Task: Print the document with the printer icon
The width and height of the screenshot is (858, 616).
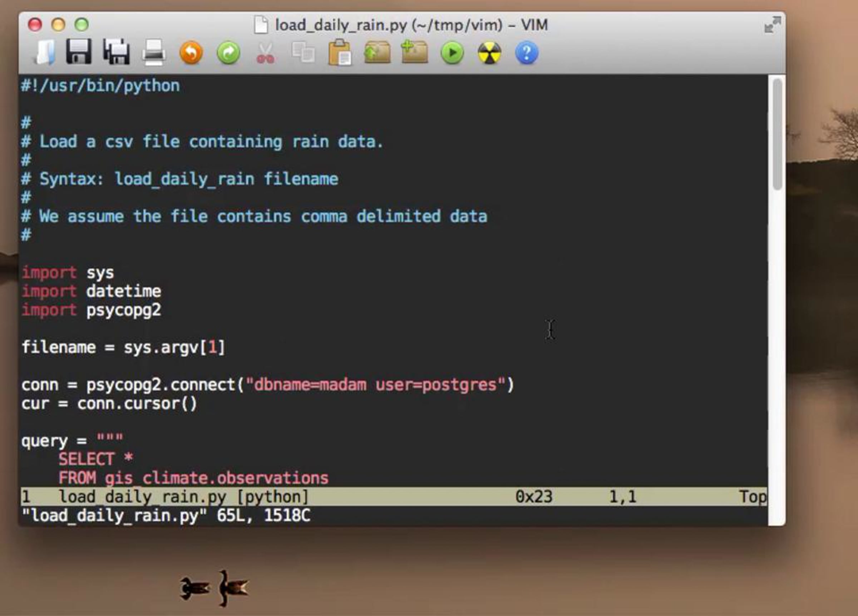Action: tap(153, 52)
